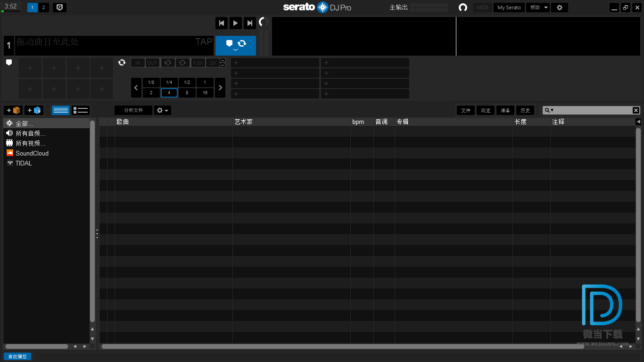The width and height of the screenshot is (644, 362).
Task: Click the headphone icon next to MIDI
Action: tap(463, 8)
